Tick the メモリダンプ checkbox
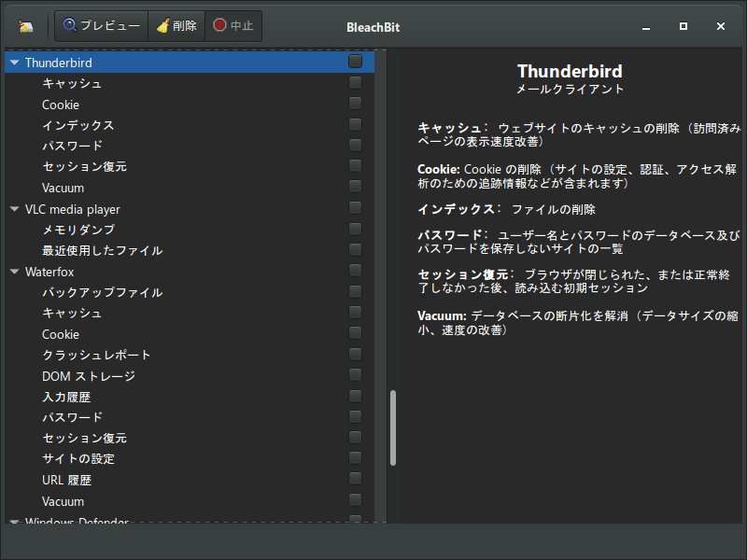747x560 pixels. [355, 229]
